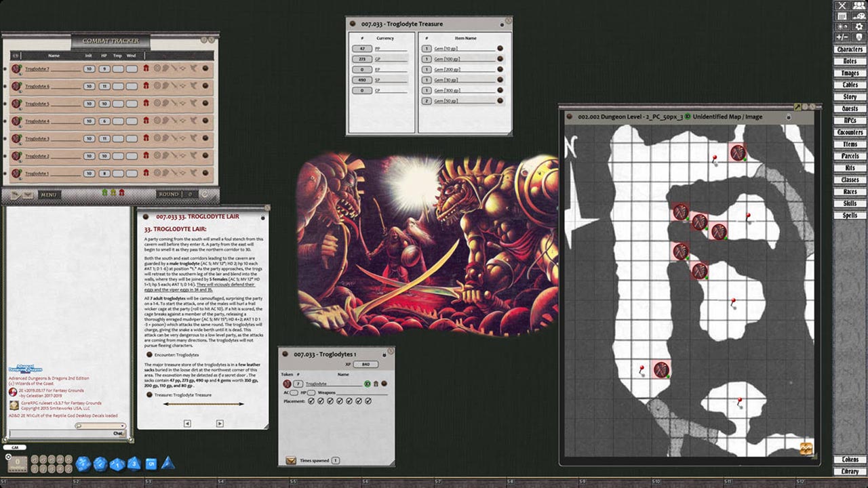The image size is (868, 488).
Task: Open the Combat Tracker MENU
Action: [48, 195]
